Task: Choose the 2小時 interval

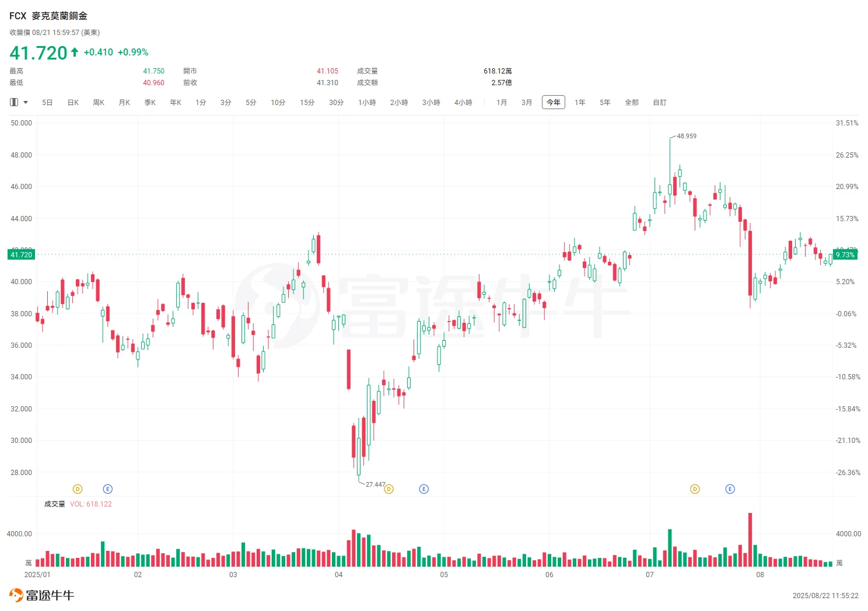Action: (x=399, y=102)
